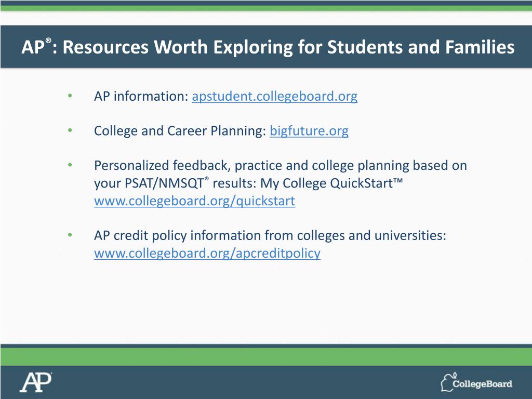This screenshot has width=532, height=399.
Task: Click the bullet beside AP credit policy
Action: pyautogui.click(x=70, y=235)
